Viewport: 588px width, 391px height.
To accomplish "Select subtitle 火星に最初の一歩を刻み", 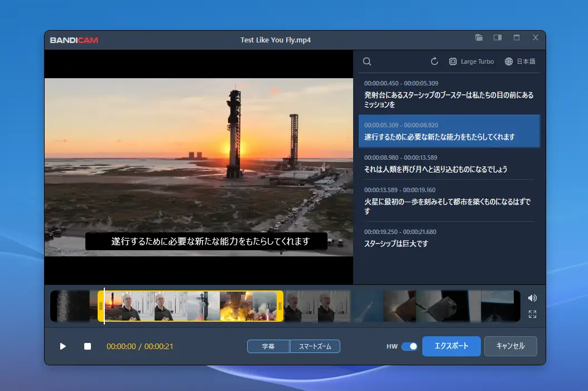I will click(449, 201).
